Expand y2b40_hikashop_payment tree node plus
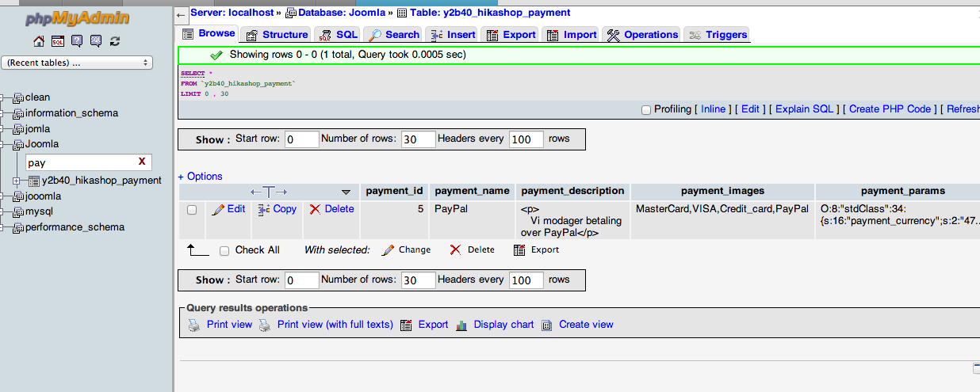 point(17,181)
